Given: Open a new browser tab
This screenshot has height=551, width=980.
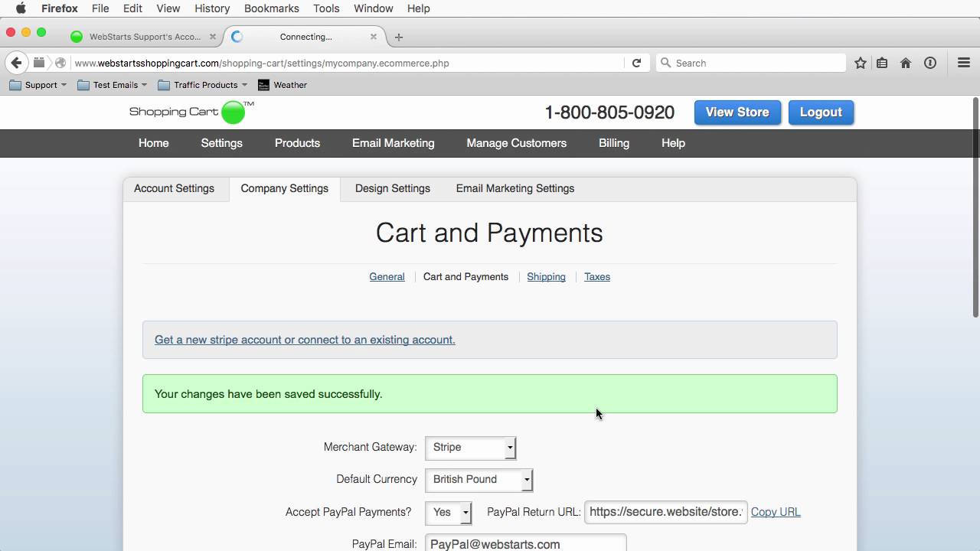Looking at the screenshot, I should (399, 37).
